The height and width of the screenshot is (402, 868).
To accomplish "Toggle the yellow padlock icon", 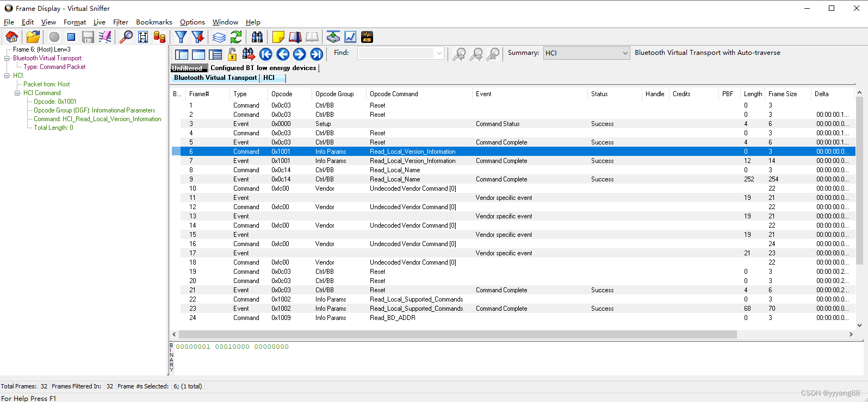I will click(232, 54).
